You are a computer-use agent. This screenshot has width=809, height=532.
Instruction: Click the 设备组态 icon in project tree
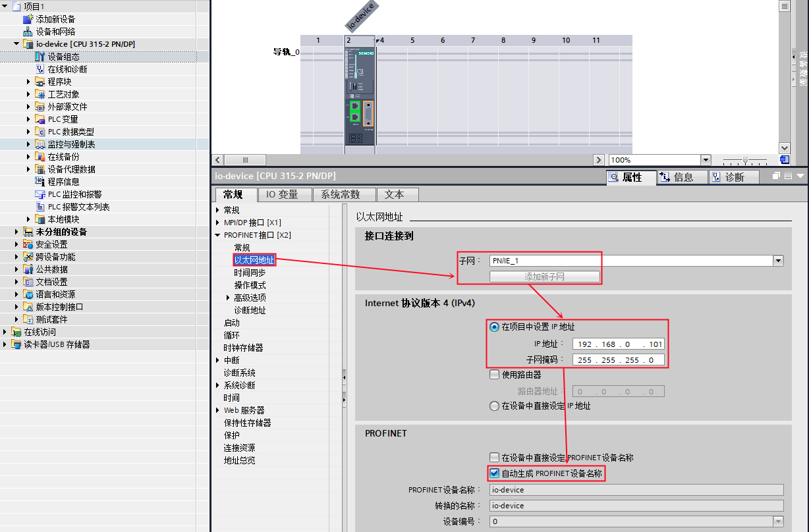point(40,57)
